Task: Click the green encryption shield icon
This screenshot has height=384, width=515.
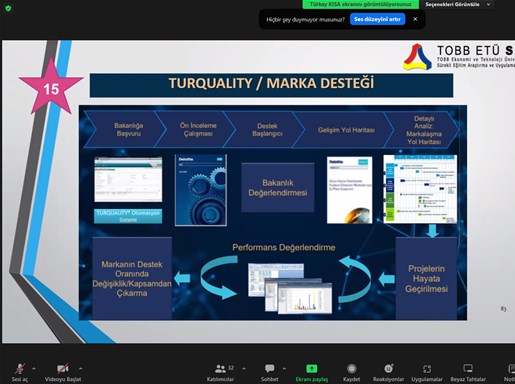Action: (x=8, y=8)
